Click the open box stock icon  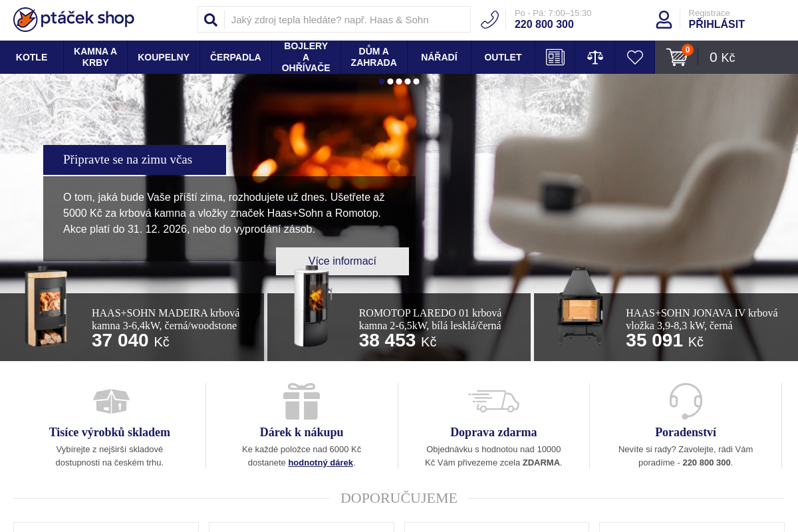click(111, 401)
